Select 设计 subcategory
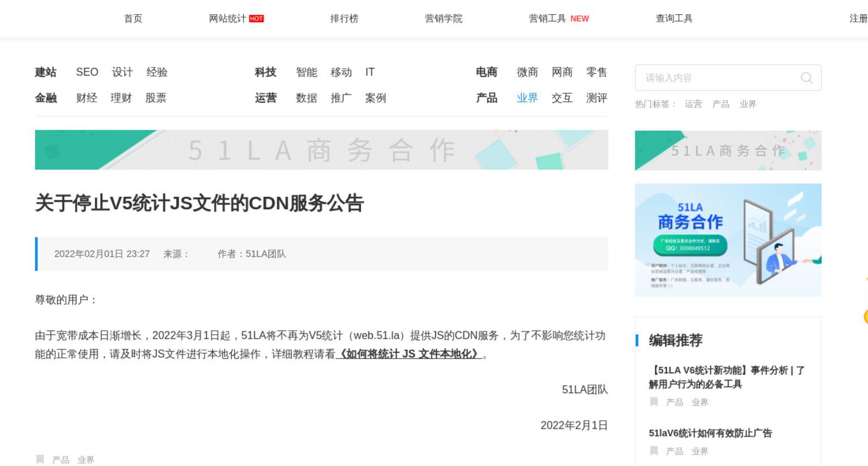Viewport: 868px width, 466px height. pos(122,72)
